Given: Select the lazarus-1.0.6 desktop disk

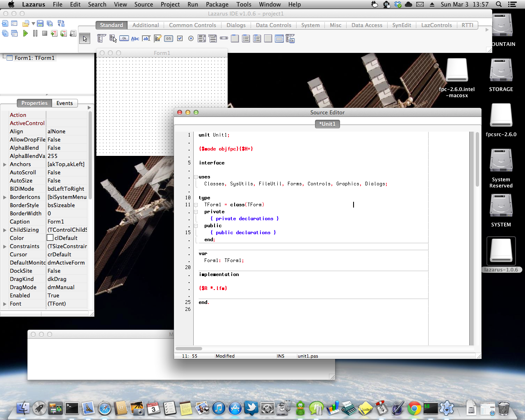Looking at the screenshot, I should (501, 255).
